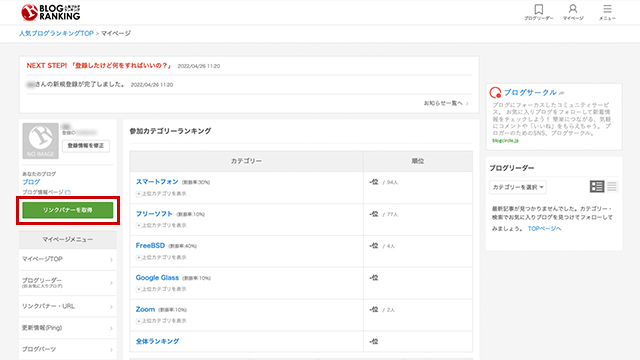
Task: Click the ブログサークル logo icon
Action: [496, 93]
